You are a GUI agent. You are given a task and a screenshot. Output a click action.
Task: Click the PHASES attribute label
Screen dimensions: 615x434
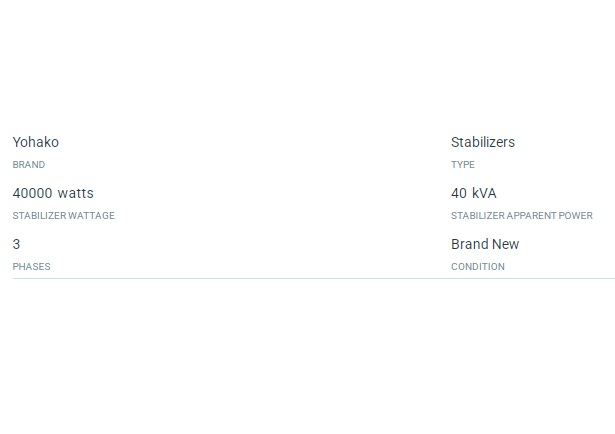(31, 267)
